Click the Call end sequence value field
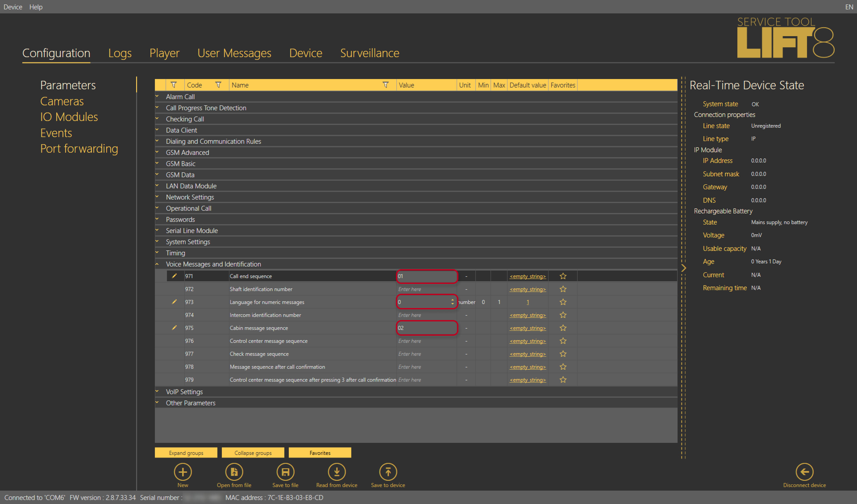The width and height of the screenshot is (857, 504). (427, 276)
